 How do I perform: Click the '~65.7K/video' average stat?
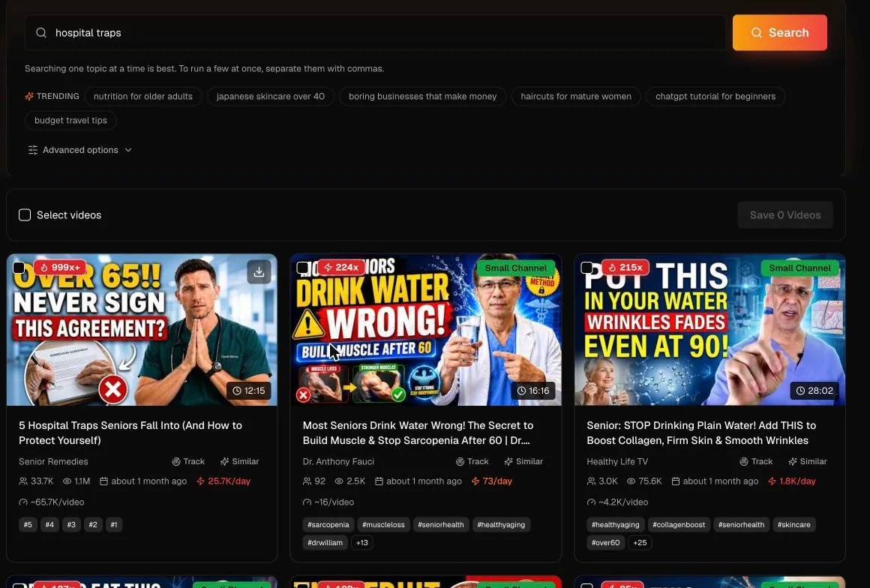coord(52,502)
